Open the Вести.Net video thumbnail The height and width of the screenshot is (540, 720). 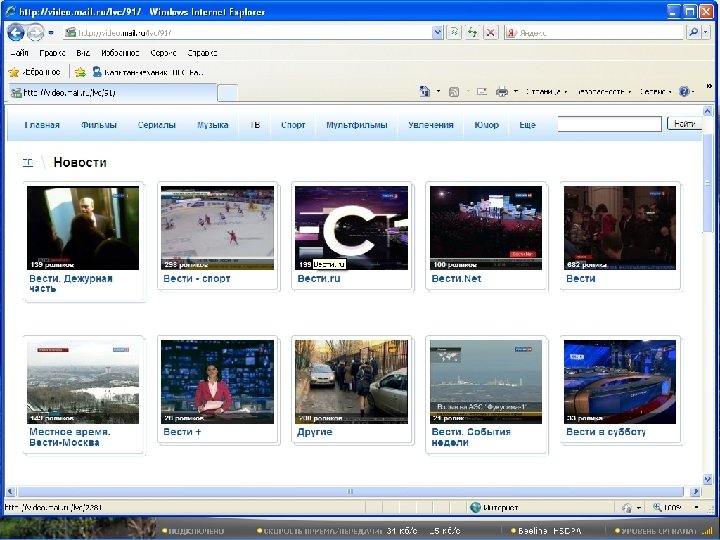point(485,228)
